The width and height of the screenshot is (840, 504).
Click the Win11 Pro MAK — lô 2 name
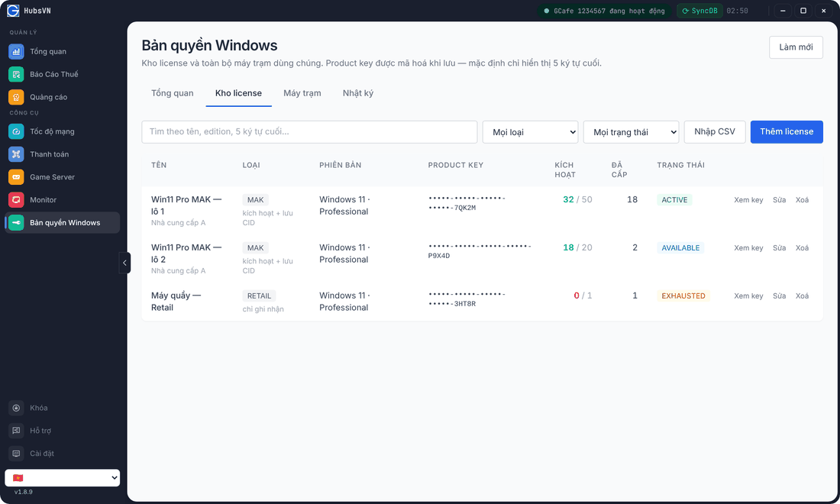(186, 254)
